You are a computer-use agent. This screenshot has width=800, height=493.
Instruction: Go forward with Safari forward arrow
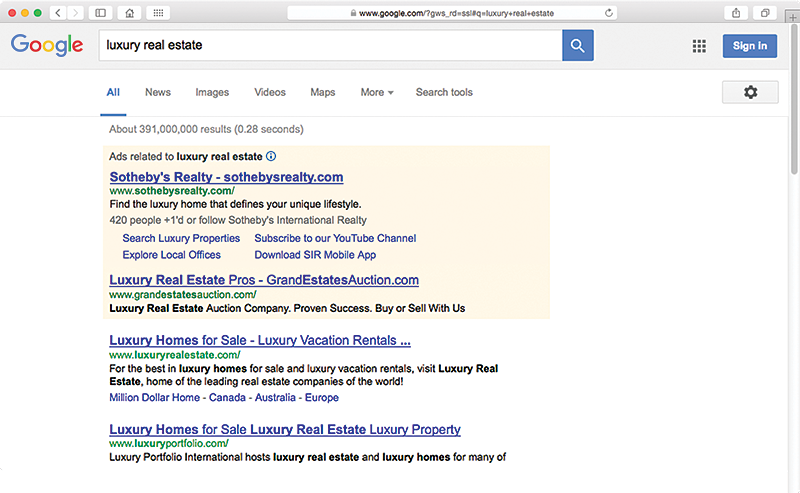pyautogui.click(x=76, y=13)
